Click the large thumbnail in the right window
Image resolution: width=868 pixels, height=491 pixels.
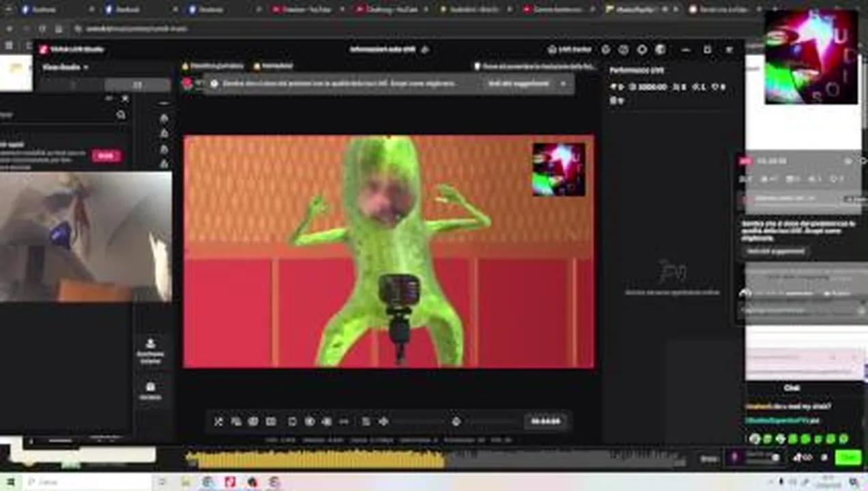811,57
